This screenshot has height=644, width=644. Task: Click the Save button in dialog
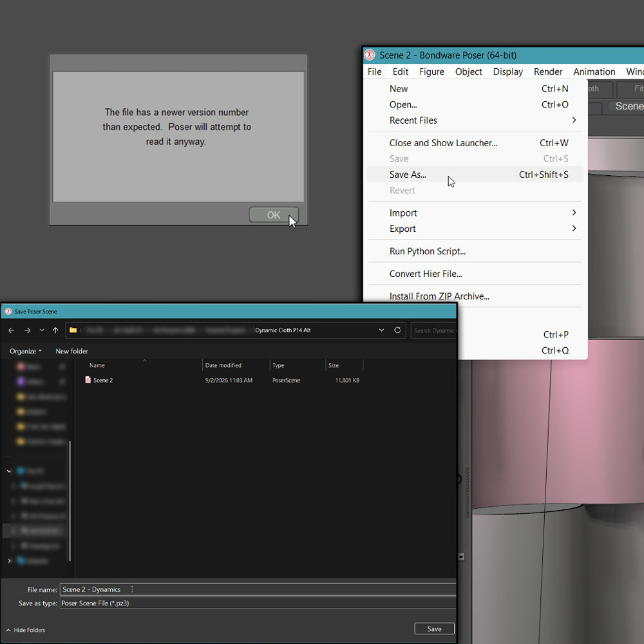tap(434, 629)
